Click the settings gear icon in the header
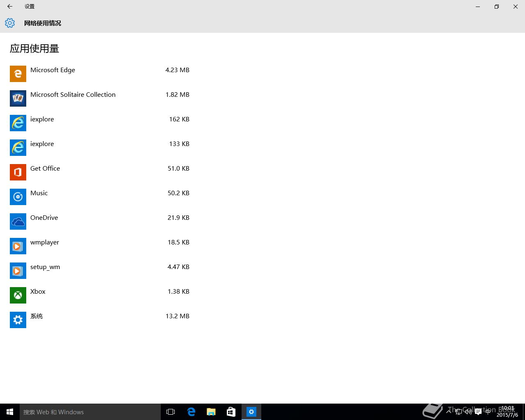This screenshot has width=525, height=420. coord(10,23)
